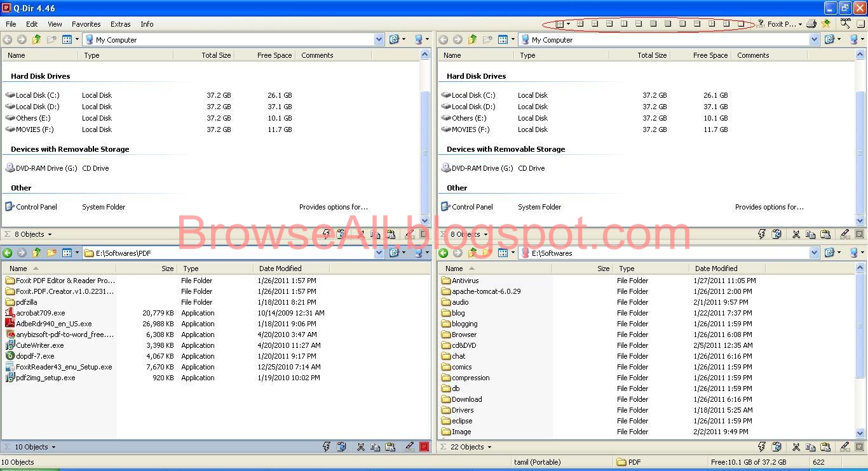Image resolution: width=868 pixels, height=471 pixels.
Task: Select MOVIES (F:) in upper-left pane
Action: [x=30, y=129]
